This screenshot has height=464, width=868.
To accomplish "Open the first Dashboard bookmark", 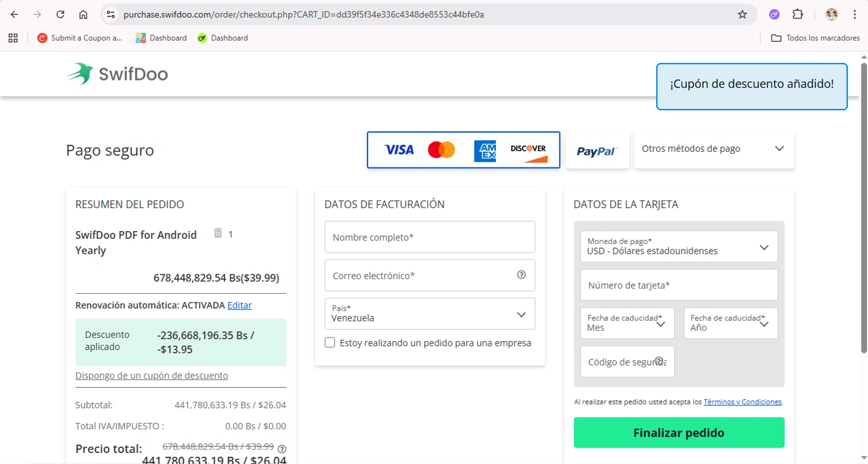I will pos(161,38).
